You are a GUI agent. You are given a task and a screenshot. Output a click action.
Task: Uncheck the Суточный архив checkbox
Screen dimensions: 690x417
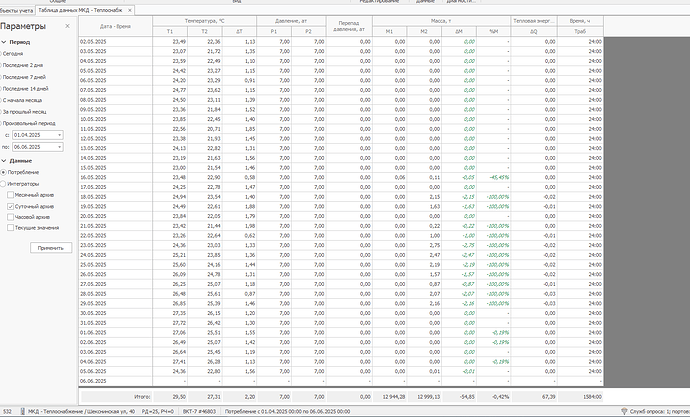[11, 206]
